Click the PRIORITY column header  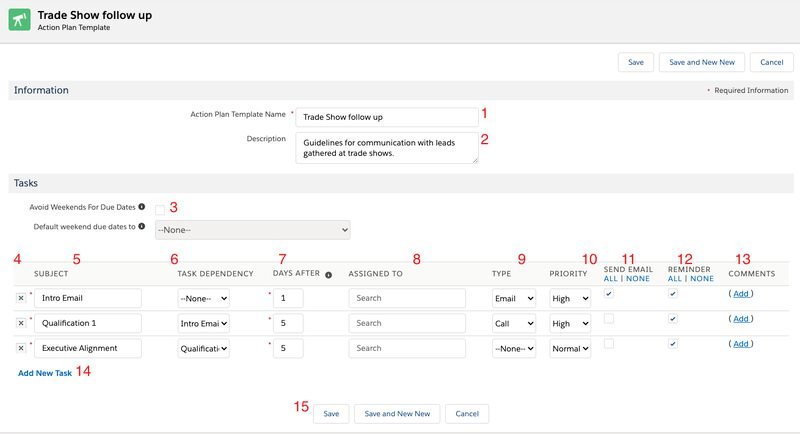(568, 273)
